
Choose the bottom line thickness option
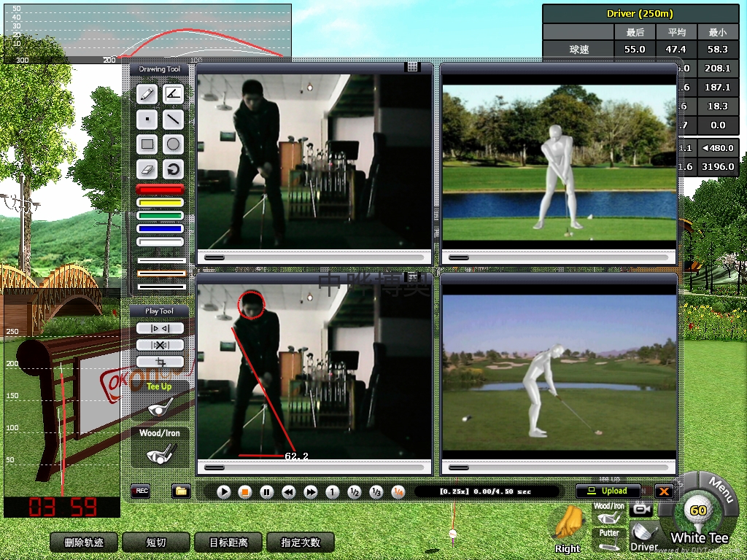coord(161,287)
